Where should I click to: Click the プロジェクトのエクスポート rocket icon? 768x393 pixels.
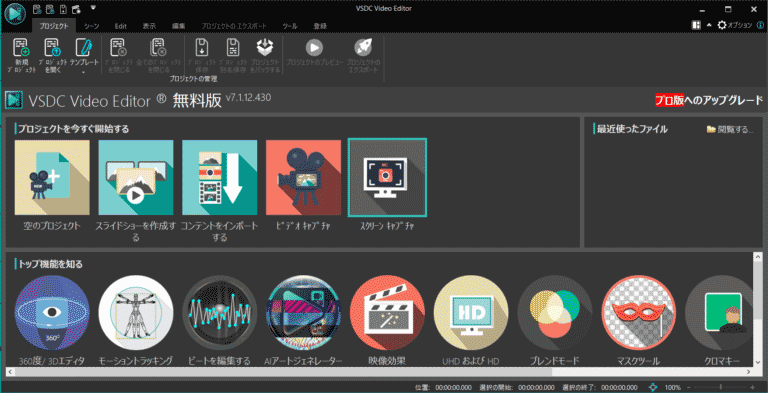coord(363,48)
